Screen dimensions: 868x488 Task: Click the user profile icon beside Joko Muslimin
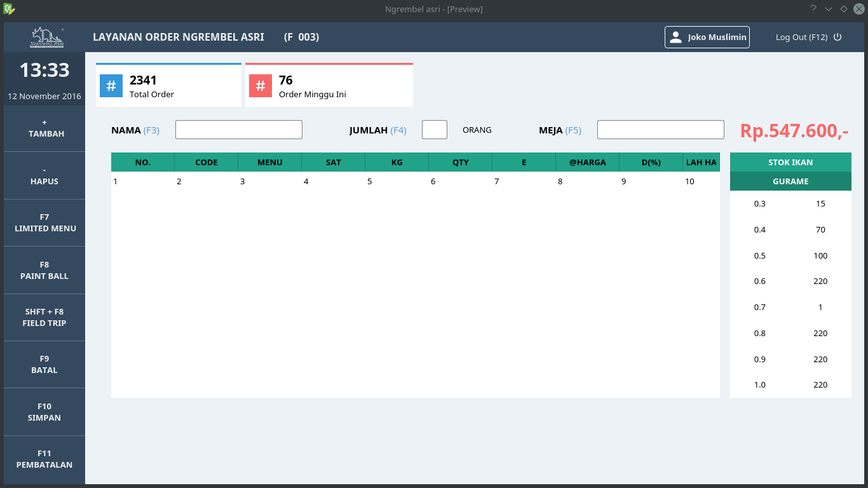[675, 37]
